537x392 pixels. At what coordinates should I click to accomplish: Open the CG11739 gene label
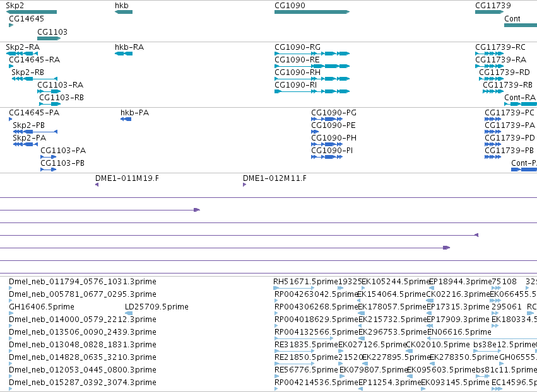click(x=493, y=6)
